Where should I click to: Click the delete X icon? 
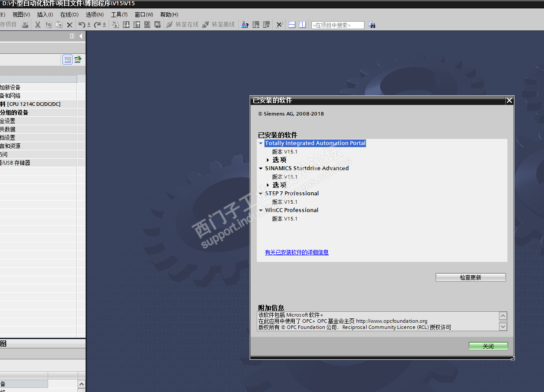(x=69, y=25)
